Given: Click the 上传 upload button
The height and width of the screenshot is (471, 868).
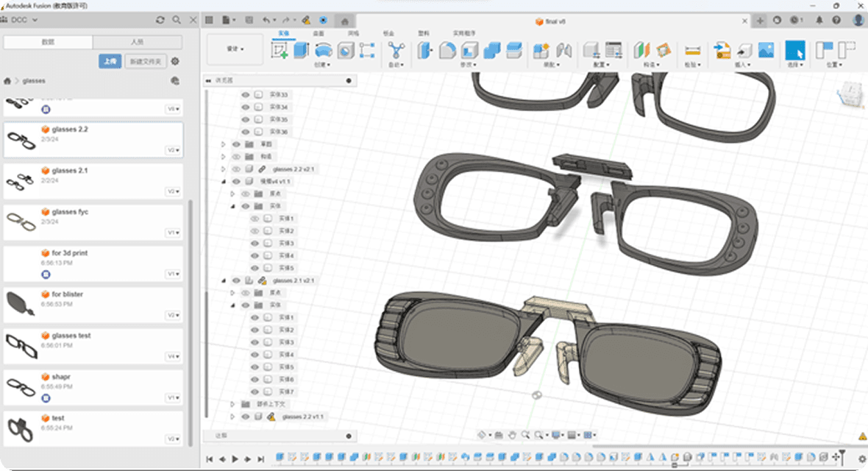Looking at the screenshot, I should coord(111,62).
